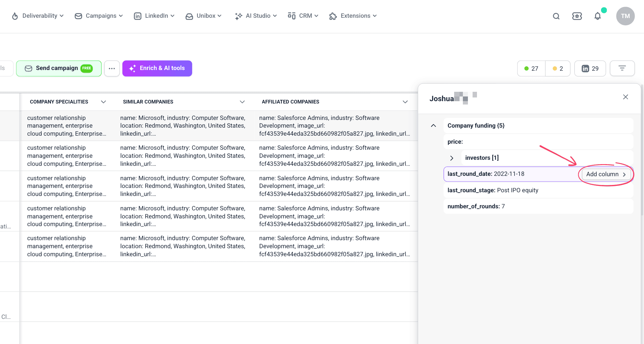
Task: Click Add column for last_round_date
Action: [606, 174]
